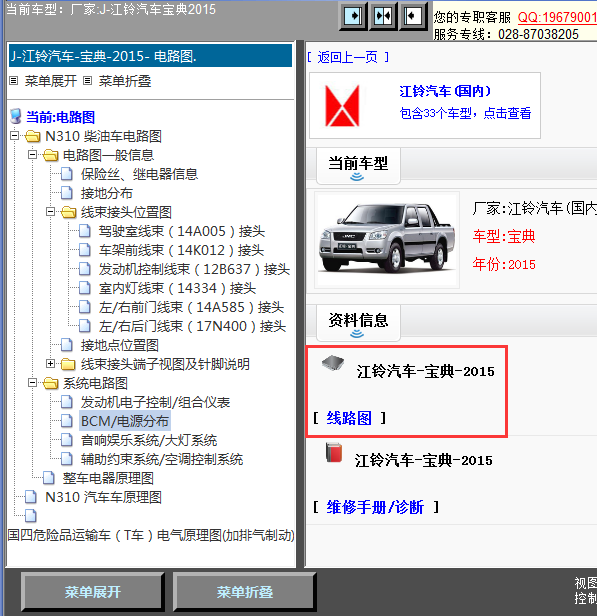Select 发动机控制线束（12B637）接头
The height and width of the screenshot is (616, 597).
(194, 269)
